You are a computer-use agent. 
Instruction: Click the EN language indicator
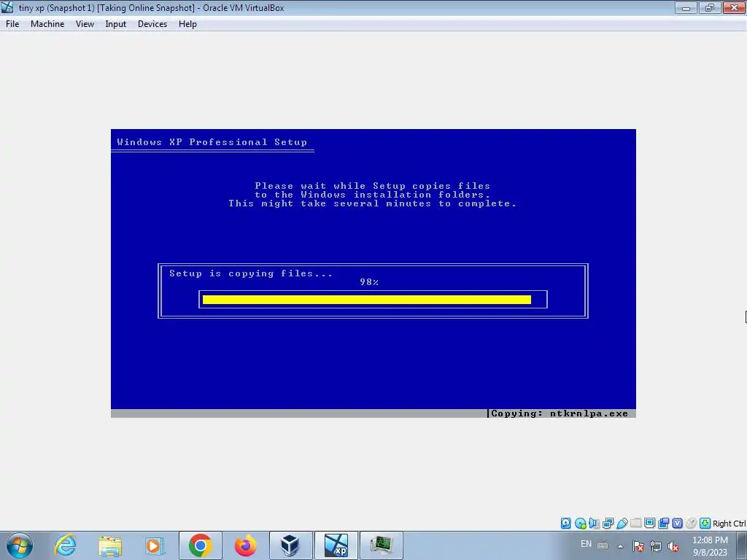[586, 544]
